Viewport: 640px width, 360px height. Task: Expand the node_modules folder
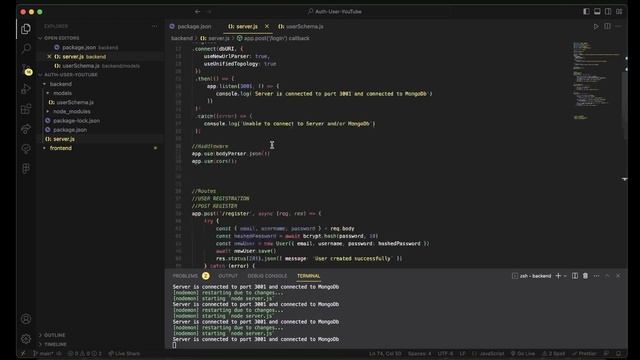[x=71, y=111]
